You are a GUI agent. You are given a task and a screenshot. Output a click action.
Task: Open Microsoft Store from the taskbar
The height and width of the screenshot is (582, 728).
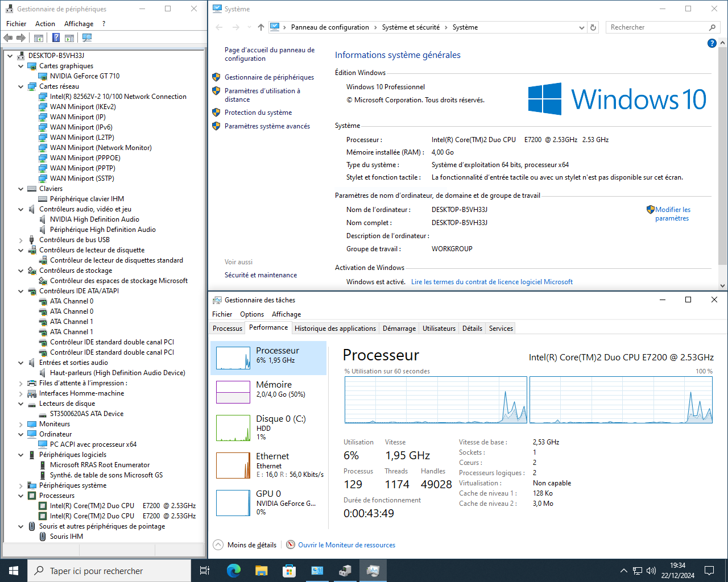click(x=289, y=571)
